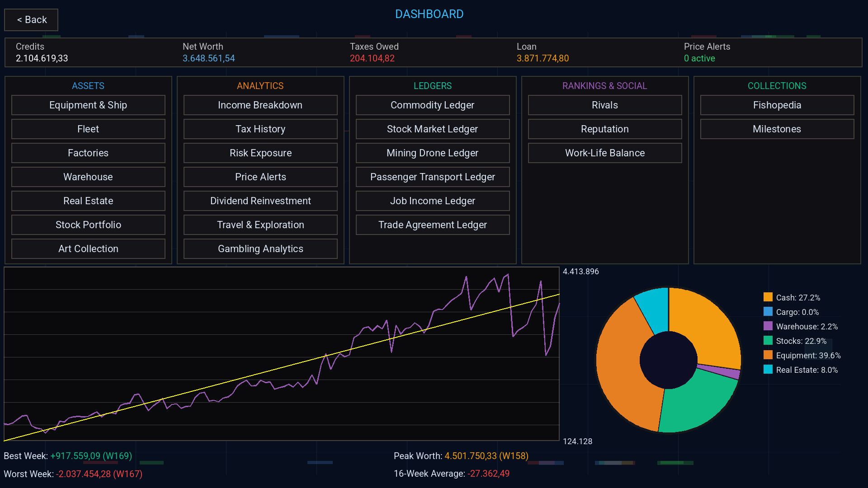Viewport: 868px width, 488px height.
Task: Click the Back button
Action: (31, 20)
